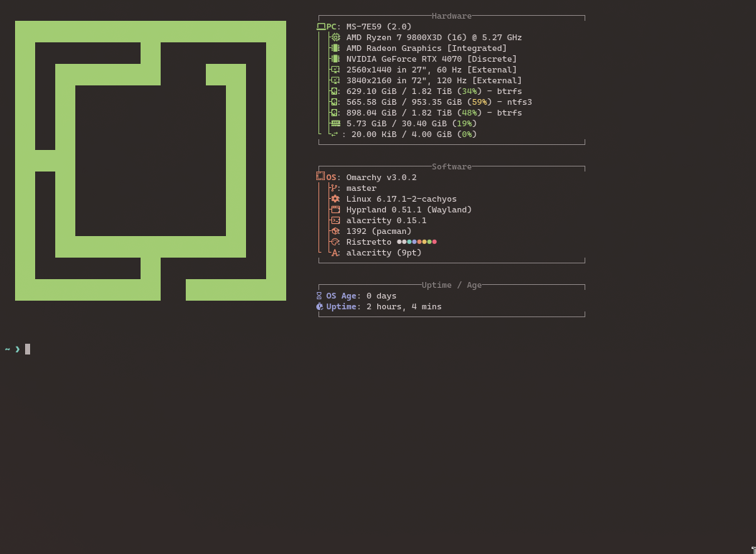The height and width of the screenshot is (554, 756).
Task: Click the yellow 59% disk usage value
Action: pyautogui.click(x=479, y=102)
